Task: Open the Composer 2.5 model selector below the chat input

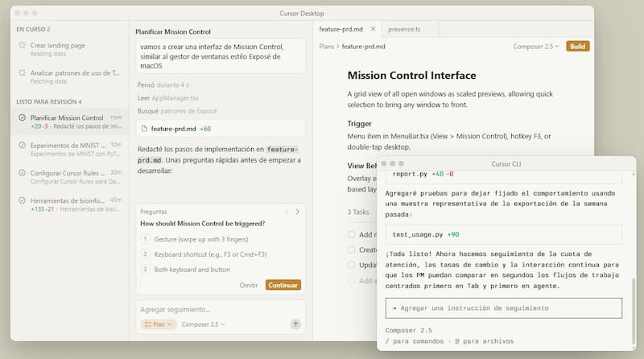Action: pos(204,324)
